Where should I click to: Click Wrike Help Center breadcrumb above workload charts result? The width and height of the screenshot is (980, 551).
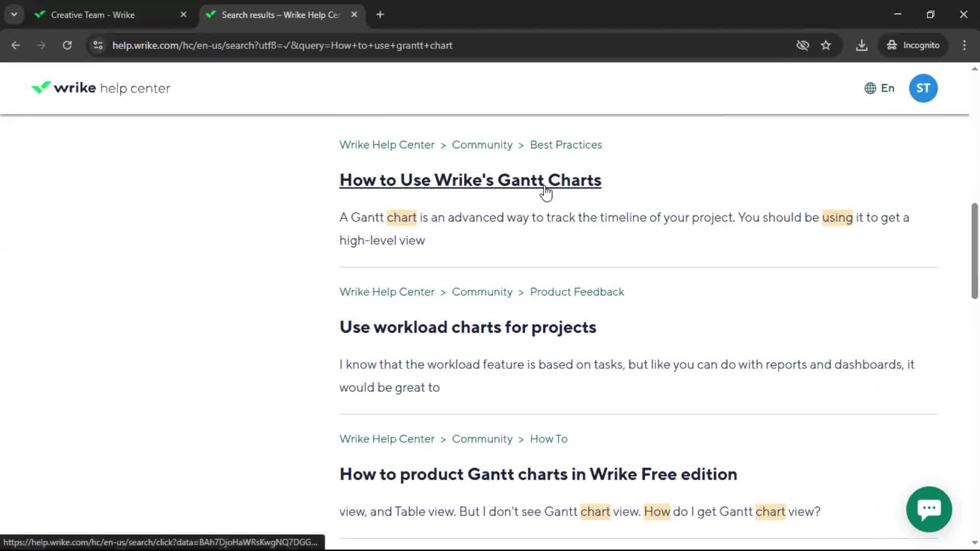pyautogui.click(x=387, y=292)
